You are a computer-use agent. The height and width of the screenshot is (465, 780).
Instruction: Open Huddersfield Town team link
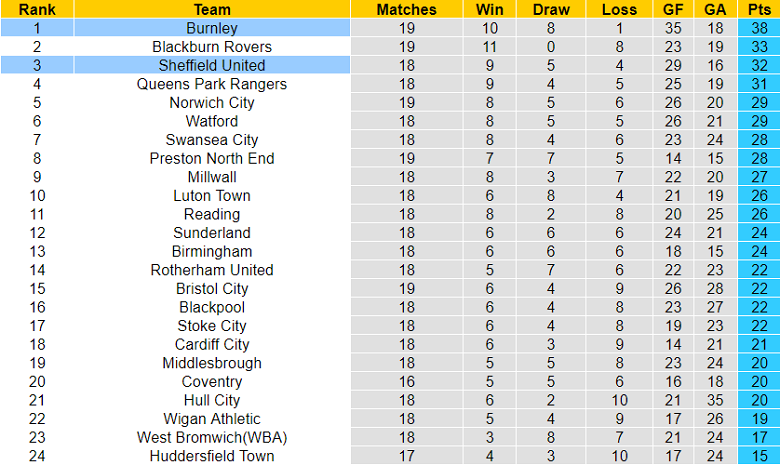[212, 456]
